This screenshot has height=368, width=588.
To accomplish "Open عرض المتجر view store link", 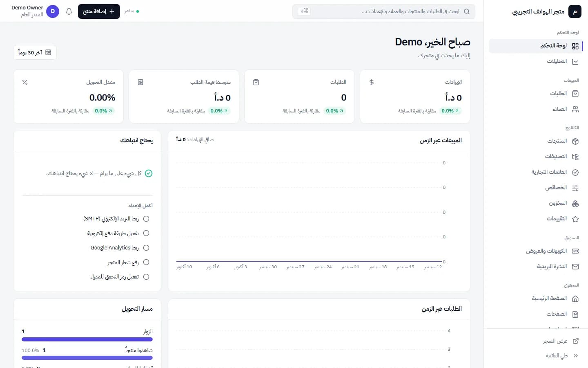I will coord(561,341).
